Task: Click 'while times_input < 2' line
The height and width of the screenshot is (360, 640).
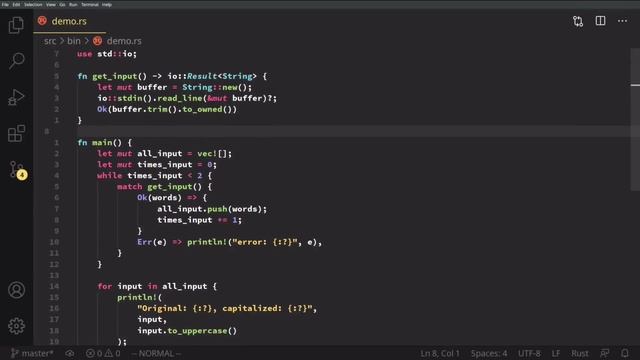Action: pos(155,176)
